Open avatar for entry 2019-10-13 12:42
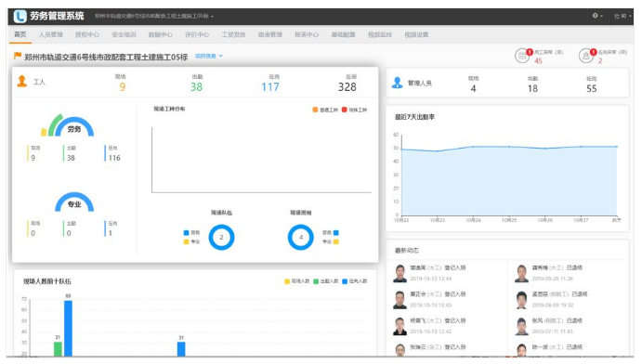The image size is (642, 364). pos(400,326)
